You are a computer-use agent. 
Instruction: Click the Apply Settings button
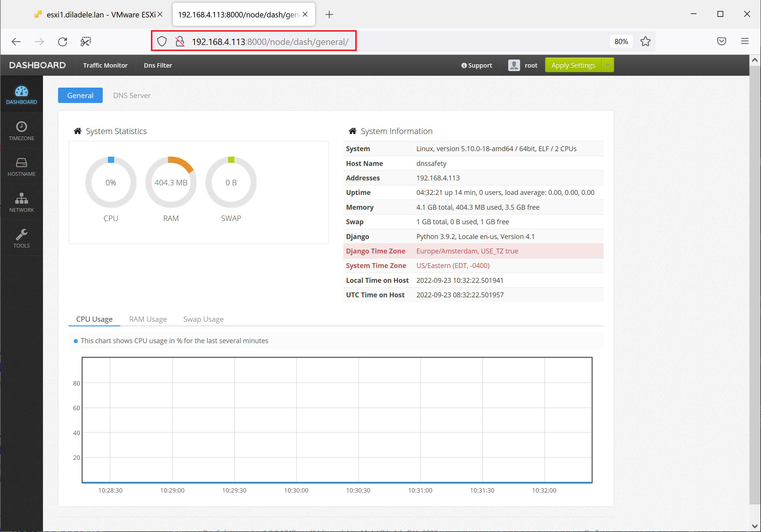coord(573,65)
